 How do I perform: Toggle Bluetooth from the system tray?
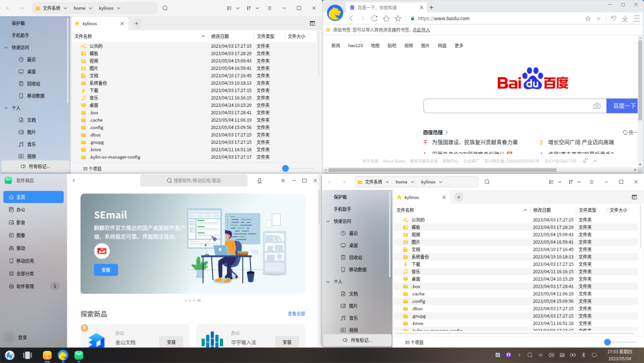point(583,355)
